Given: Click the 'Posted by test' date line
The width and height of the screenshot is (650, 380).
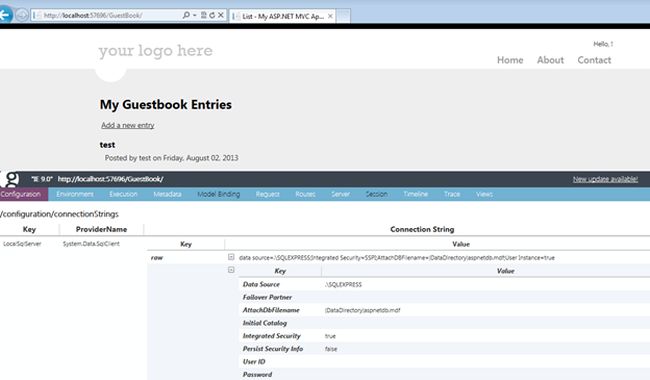Looking at the screenshot, I should [171, 158].
